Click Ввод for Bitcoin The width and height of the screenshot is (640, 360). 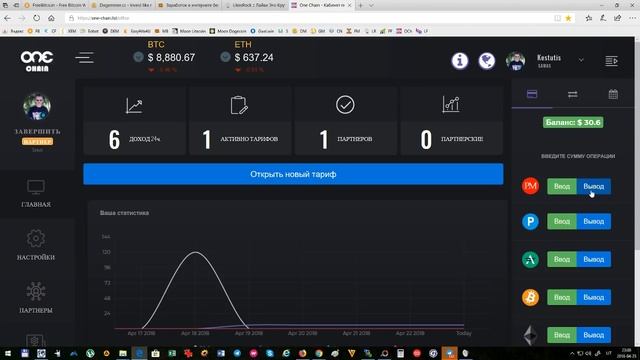pos(562,297)
